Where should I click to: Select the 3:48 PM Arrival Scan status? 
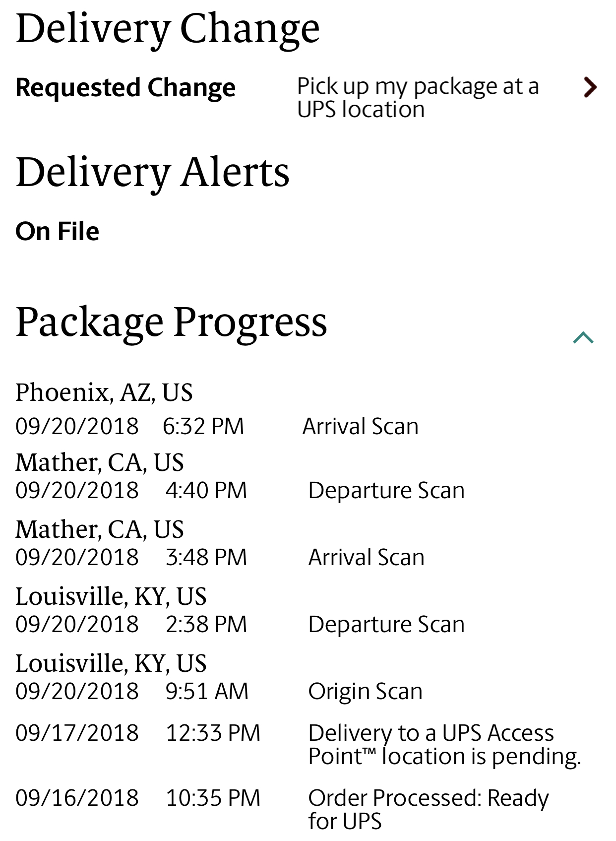366,558
